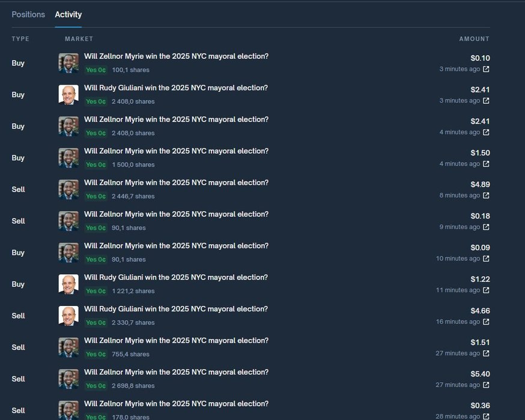
Task: Open external link icon for $0.18 sell
Action: pos(486,227)
